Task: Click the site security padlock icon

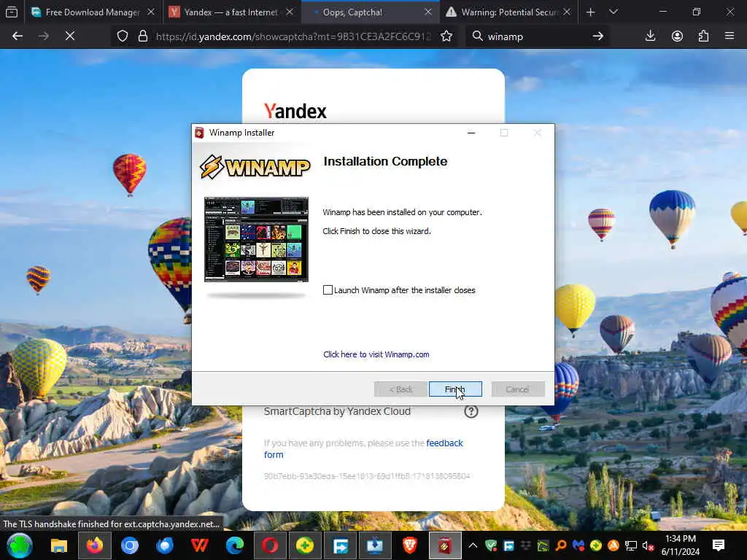Action: click(142, 36)
